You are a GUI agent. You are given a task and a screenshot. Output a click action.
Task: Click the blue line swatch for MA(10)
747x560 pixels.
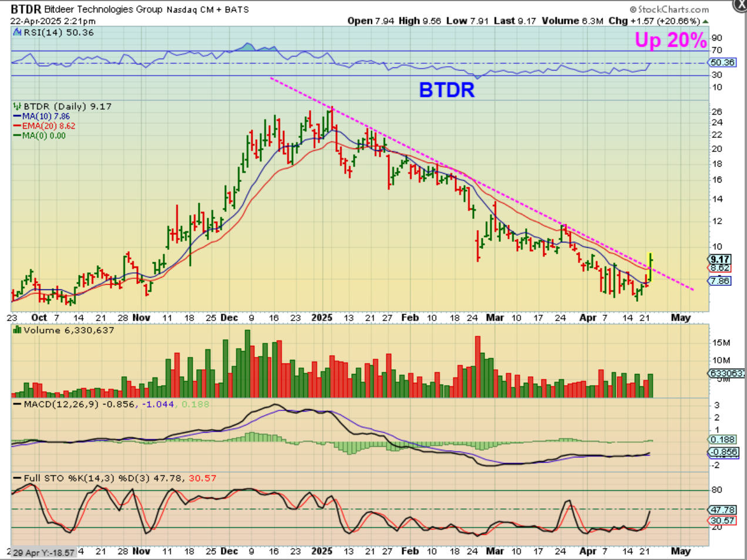pyautogui.click(x=17, y=117)
